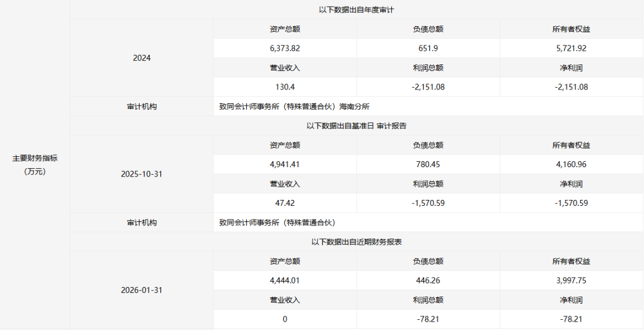Click the 以下数据出自近期财务报表 section header
This screenshot has height=330, width=644.
pos(357,242)
